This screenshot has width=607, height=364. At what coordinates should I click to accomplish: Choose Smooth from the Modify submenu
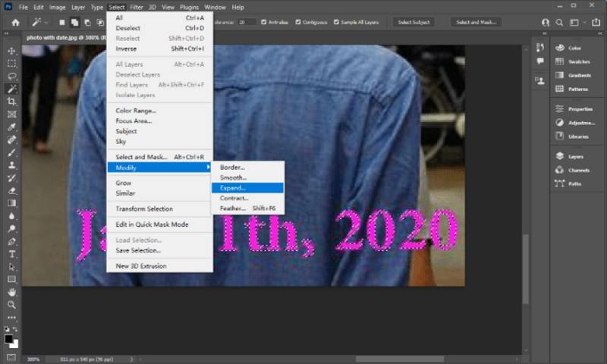pos(248,177)
